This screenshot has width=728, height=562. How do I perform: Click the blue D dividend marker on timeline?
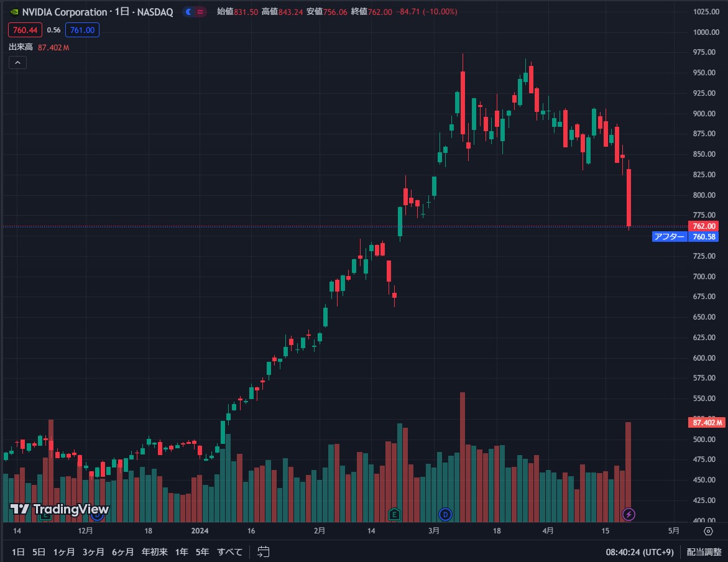pos(445,514)
